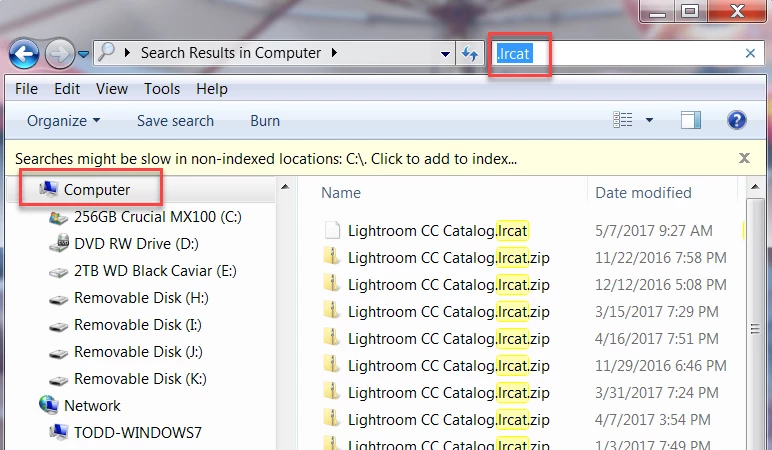Open the View menu
The width and height of the screenshot is (772, 450).
pos(112,89)
